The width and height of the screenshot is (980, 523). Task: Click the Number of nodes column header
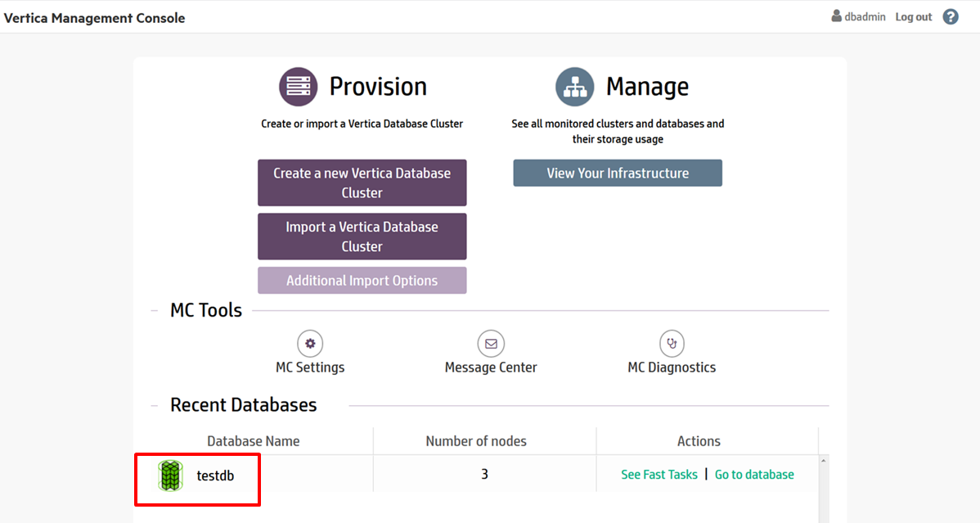tap(476, 441)
